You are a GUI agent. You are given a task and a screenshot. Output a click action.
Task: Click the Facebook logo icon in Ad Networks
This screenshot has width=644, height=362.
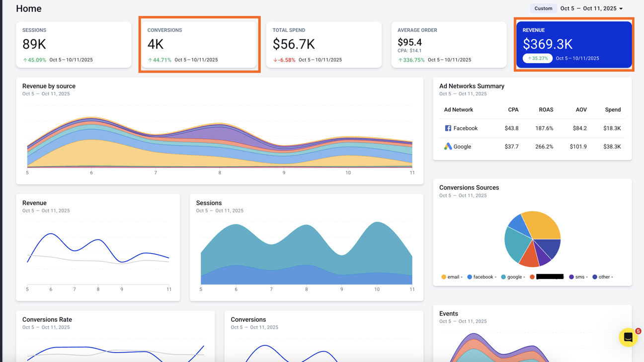pos(448,128)
